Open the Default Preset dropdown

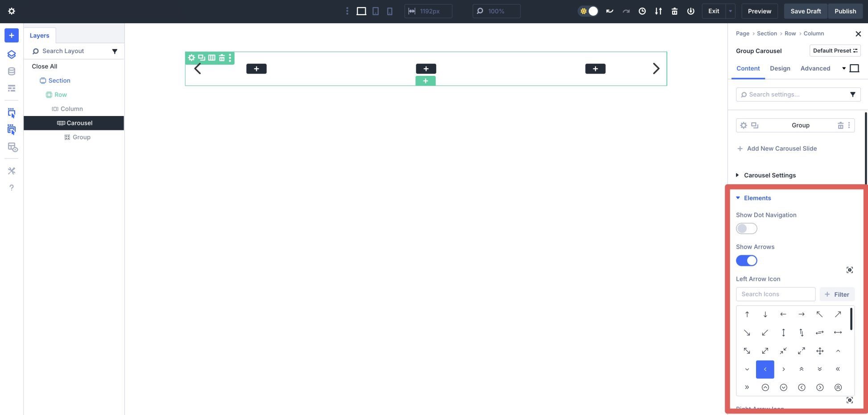[835, 50]
